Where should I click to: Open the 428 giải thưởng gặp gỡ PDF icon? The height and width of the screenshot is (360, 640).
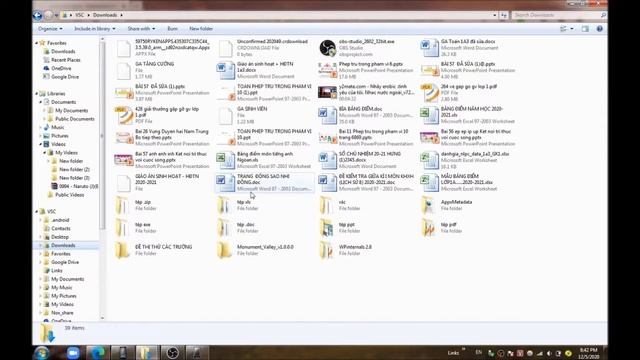click(123, 116)
